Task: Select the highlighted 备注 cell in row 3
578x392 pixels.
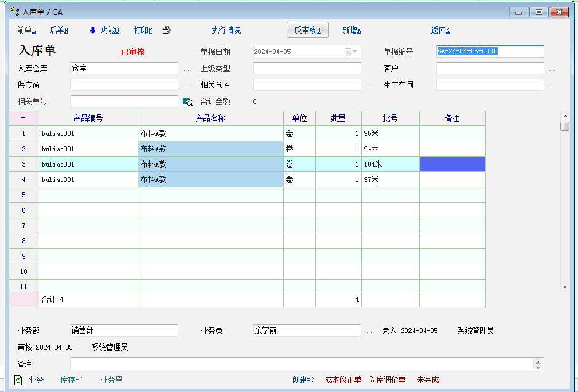Action: pyautogui.click(x=452, y=164)
